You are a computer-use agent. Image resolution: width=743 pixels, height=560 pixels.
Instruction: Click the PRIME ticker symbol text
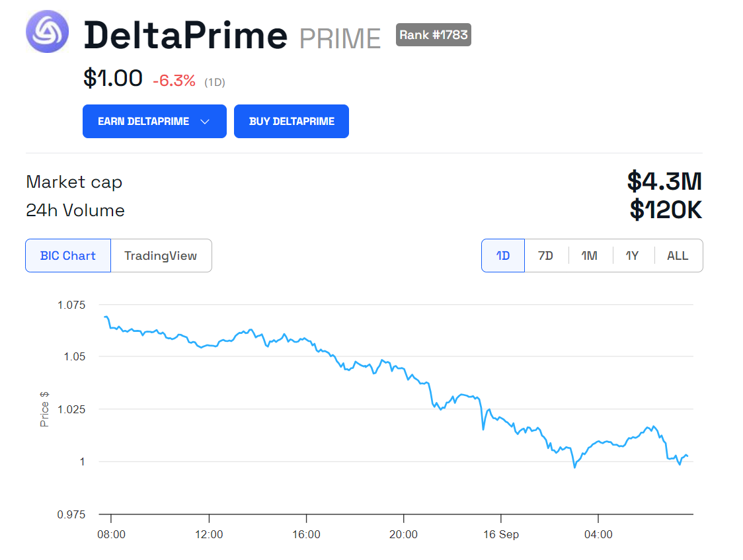pos(340,38)
